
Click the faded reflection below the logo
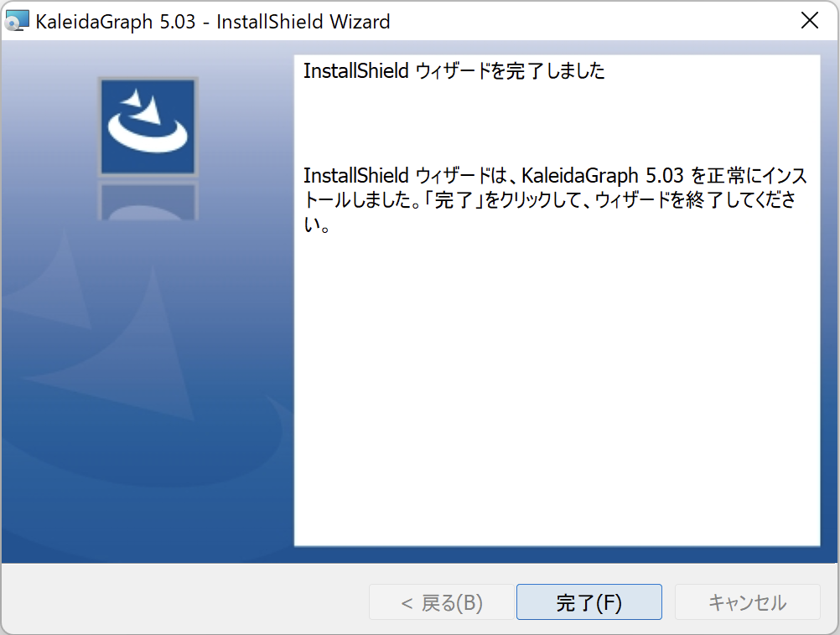148,201
